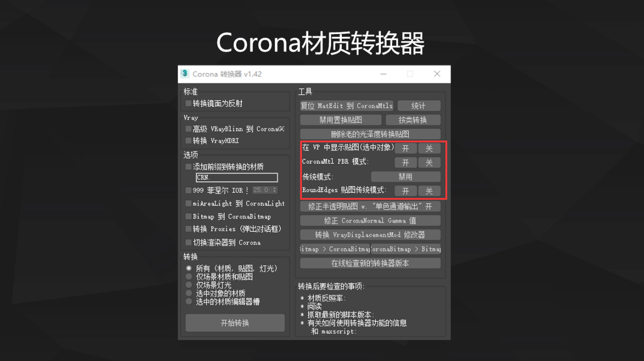Click the 材质反照率 checklist line
644x361 pixels.
pyautogui.click(x=323, y=298)
